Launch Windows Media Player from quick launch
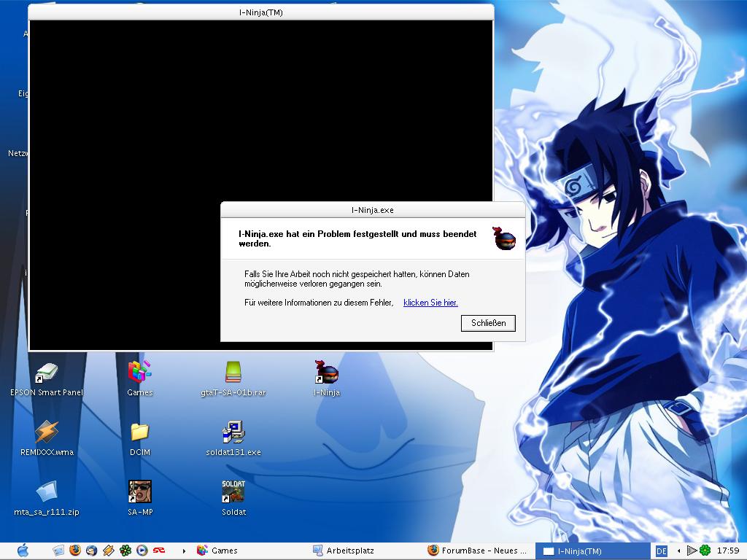This screenshot has height=560, width=747. [142, 551]
